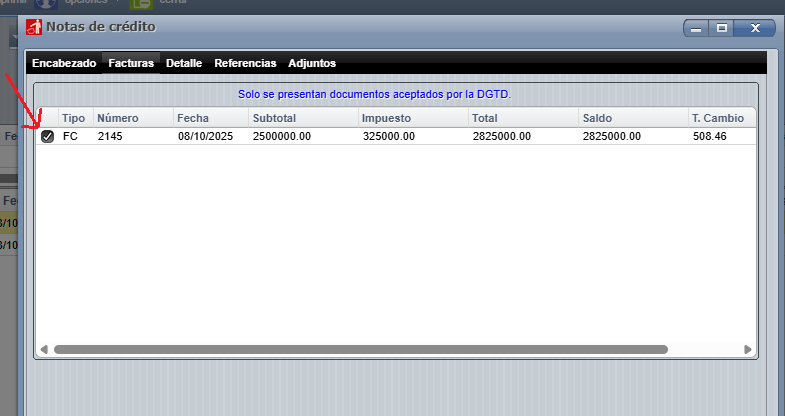Viewport: 785px width, 416px height.
Task: Uncheck the invoice FC 2145 checkbox
Action: (x=47, y=137)
